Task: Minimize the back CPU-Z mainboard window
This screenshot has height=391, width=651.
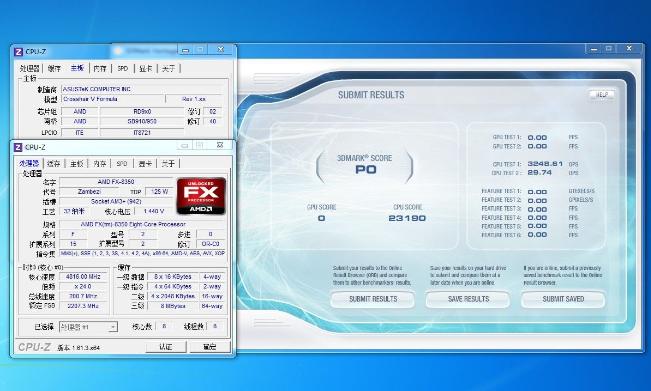Action: pos(186,50)
